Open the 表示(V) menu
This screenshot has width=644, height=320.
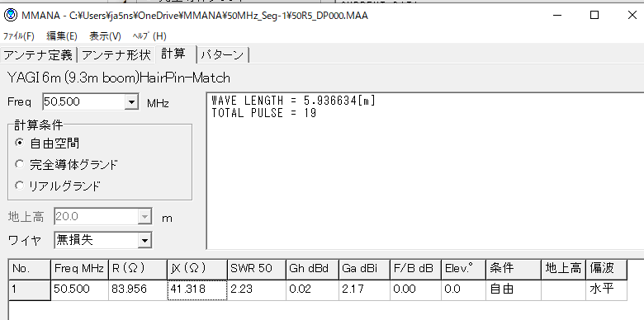coord(105,36)
